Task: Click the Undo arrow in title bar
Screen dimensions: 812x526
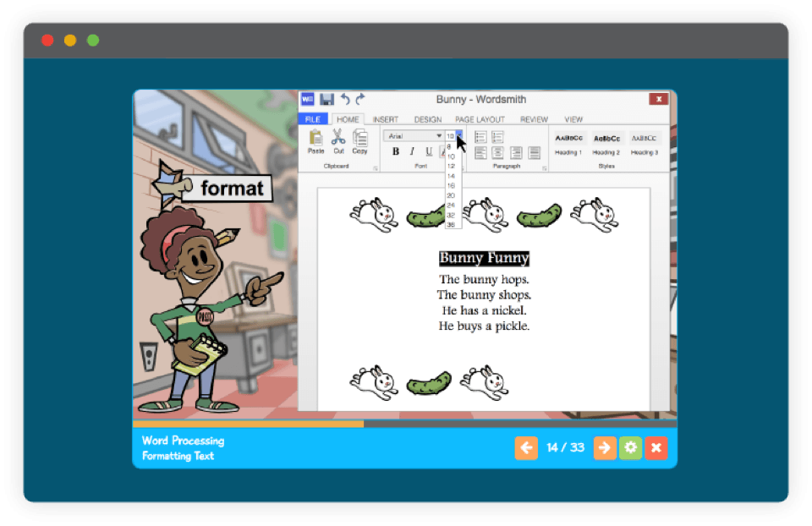Action: click(345, 99)
